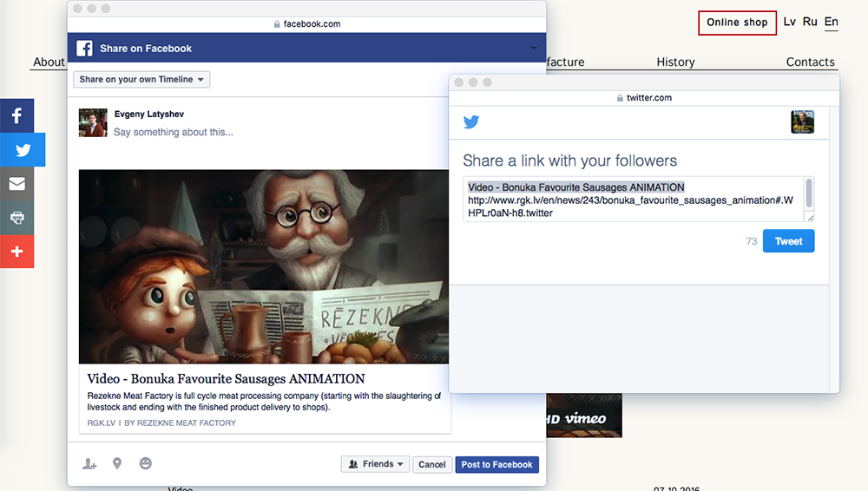Open the Facebook header dropdown arrow

533,49
